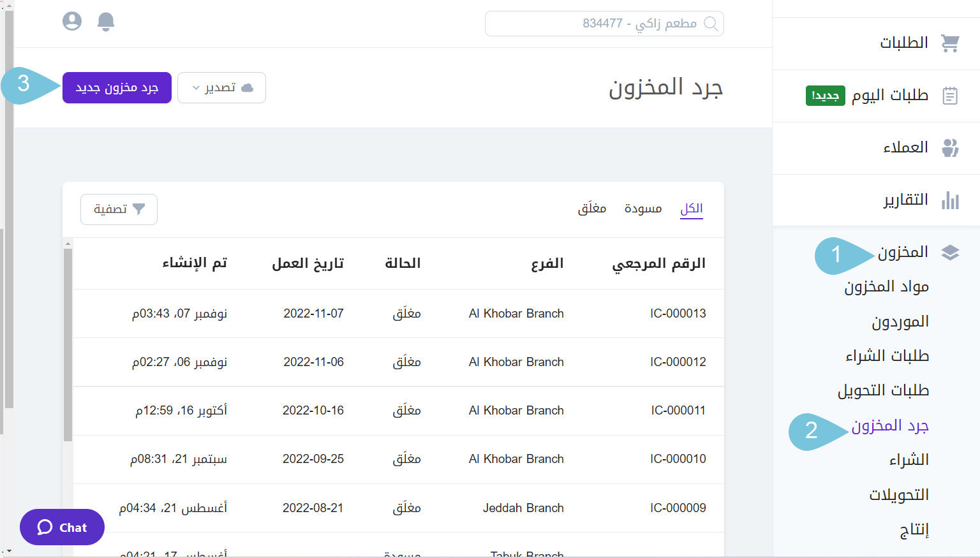This screenshot has width=980, height=558.
Task: Expand the تصدير export dropdown
Action: click(221, 87)
